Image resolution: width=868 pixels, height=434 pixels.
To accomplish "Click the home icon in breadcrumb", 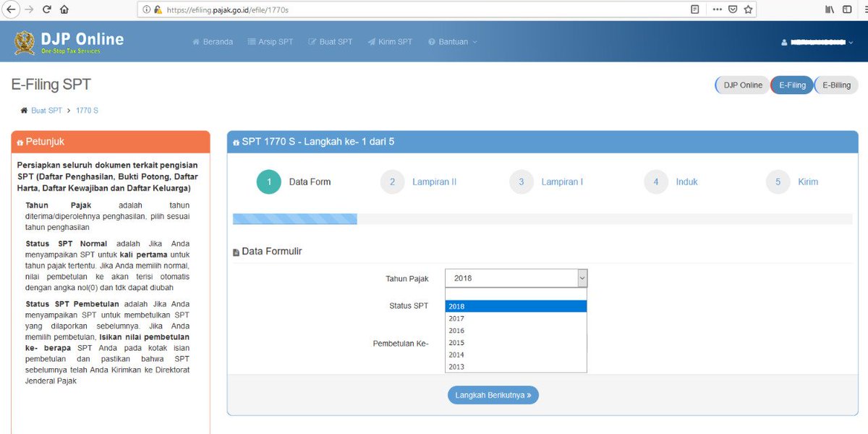I will click(24, 111).
